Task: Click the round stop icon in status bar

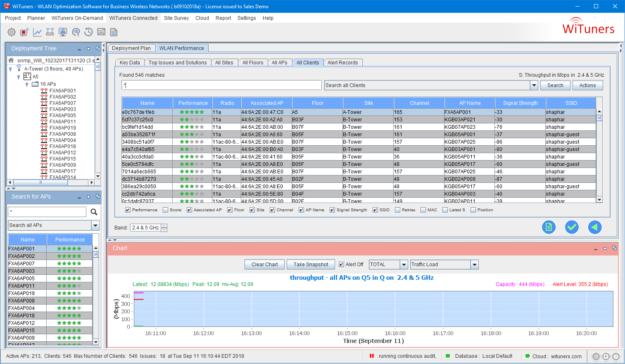Action: [606, 357]
